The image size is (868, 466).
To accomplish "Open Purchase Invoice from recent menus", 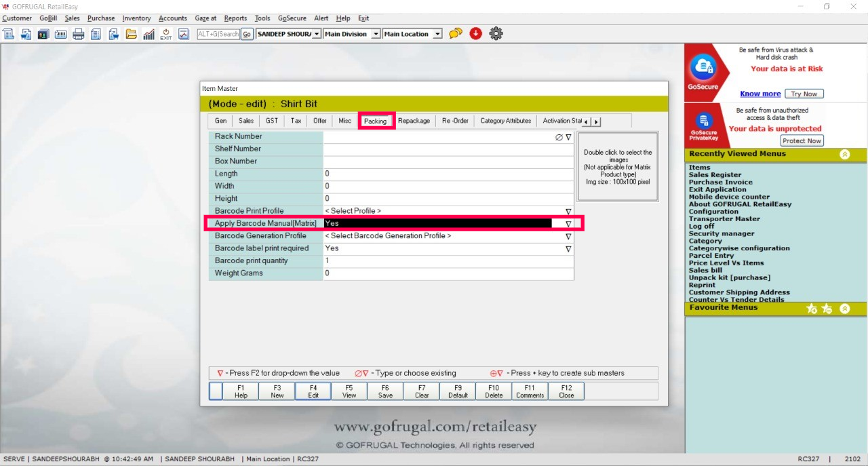I will pos(721,182).
